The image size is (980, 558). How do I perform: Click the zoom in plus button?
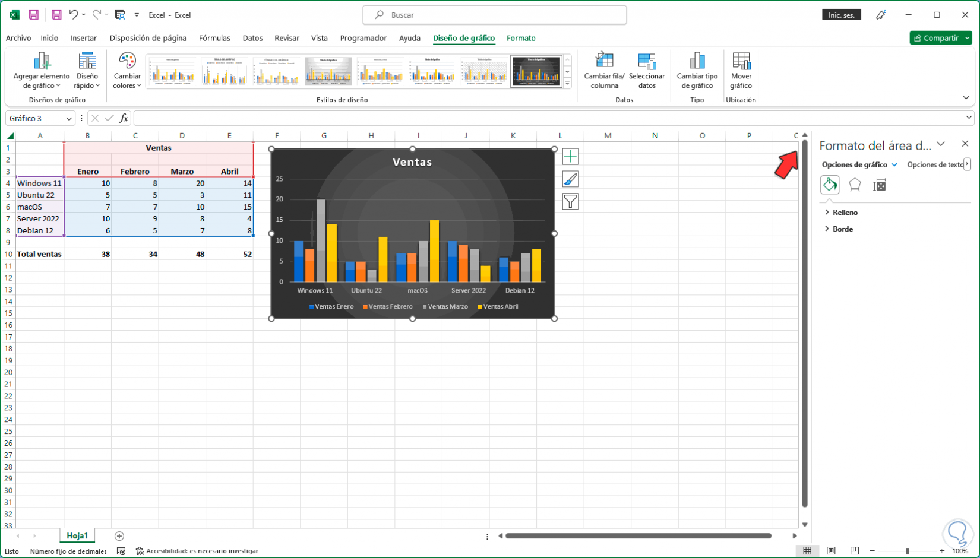942,551
